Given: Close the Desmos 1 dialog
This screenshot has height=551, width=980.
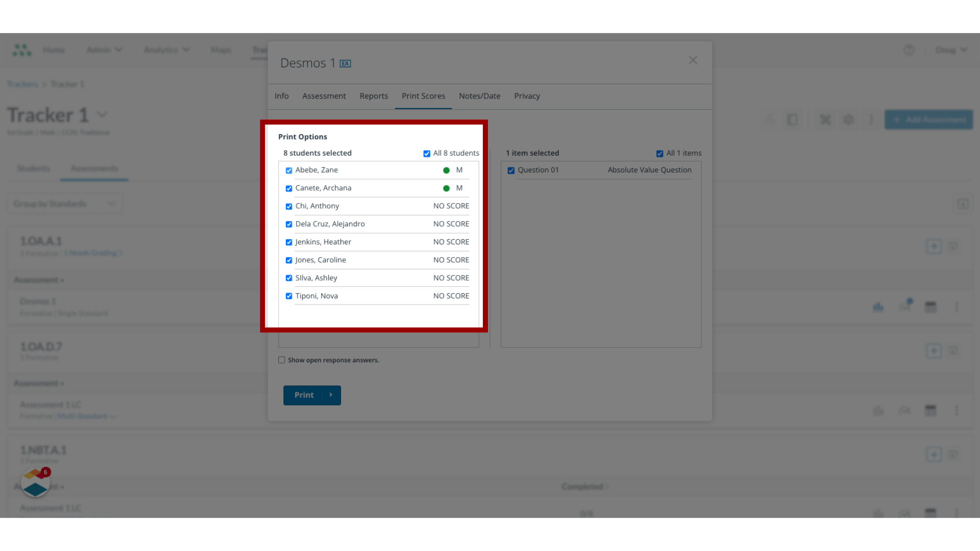Looking at the screenshot, I should tap(693, 60).
